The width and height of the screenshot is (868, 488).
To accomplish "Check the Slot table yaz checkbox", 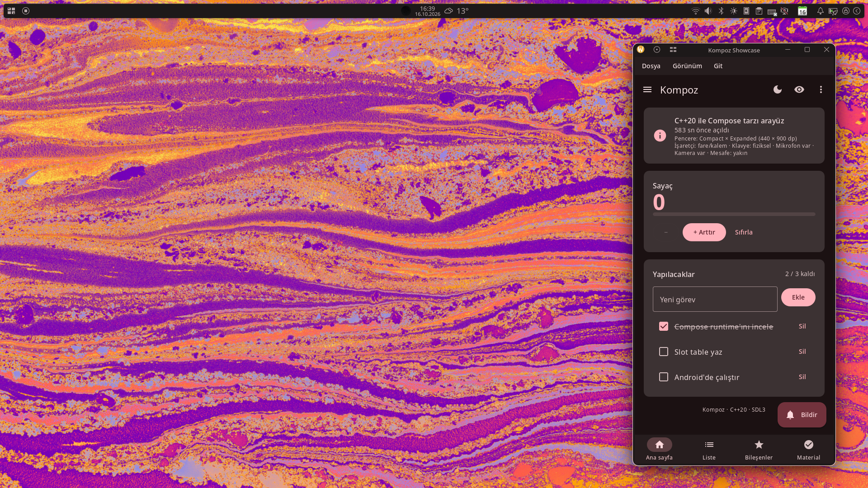I will [x=664, y=352].
